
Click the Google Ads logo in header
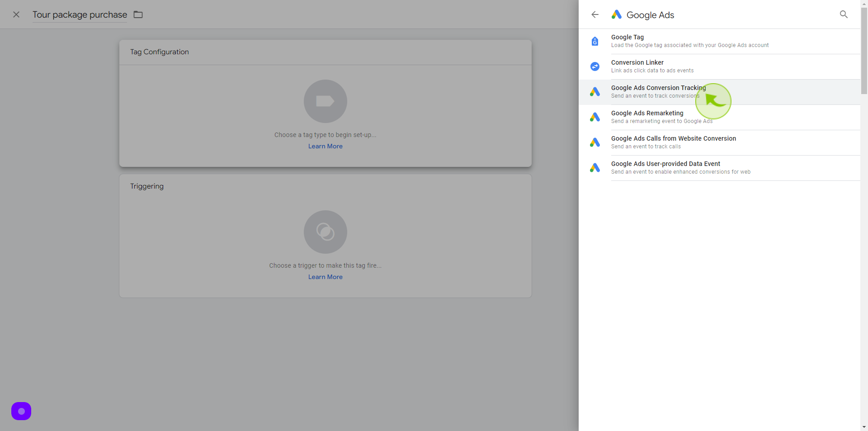click(617, 14)
